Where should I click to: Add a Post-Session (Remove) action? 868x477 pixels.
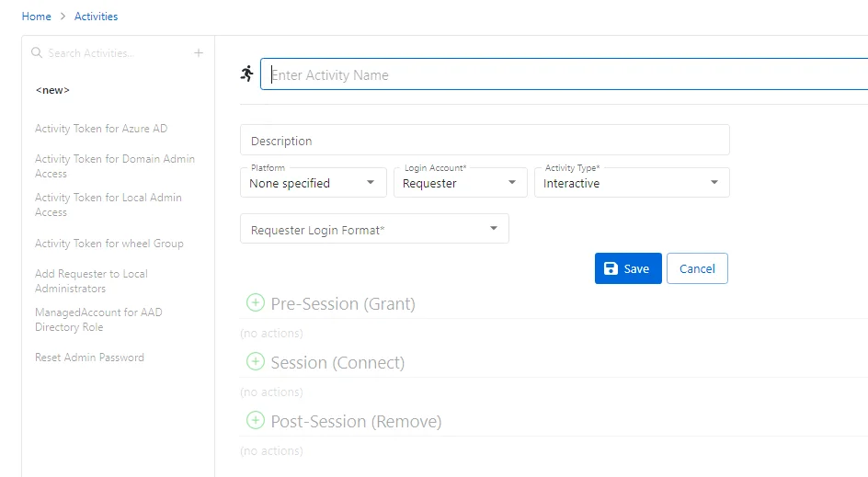tap(256, 421)
